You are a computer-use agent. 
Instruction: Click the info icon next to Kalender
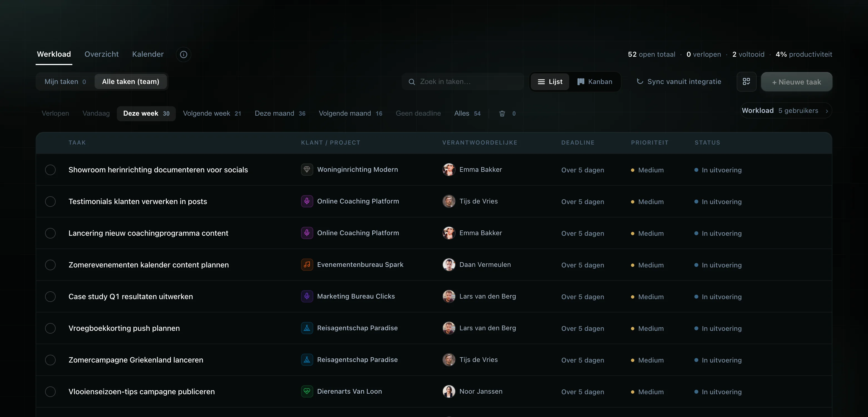(x=183, y=54)
